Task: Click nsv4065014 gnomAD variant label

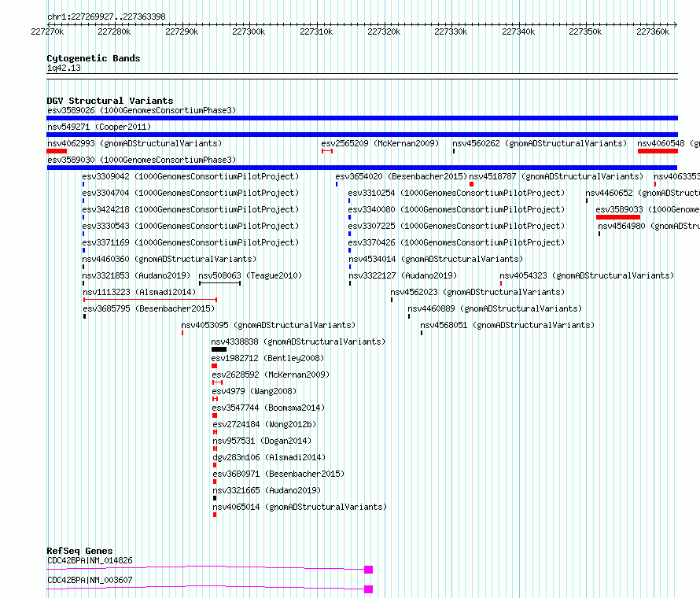Action: [x=300, y=507]
